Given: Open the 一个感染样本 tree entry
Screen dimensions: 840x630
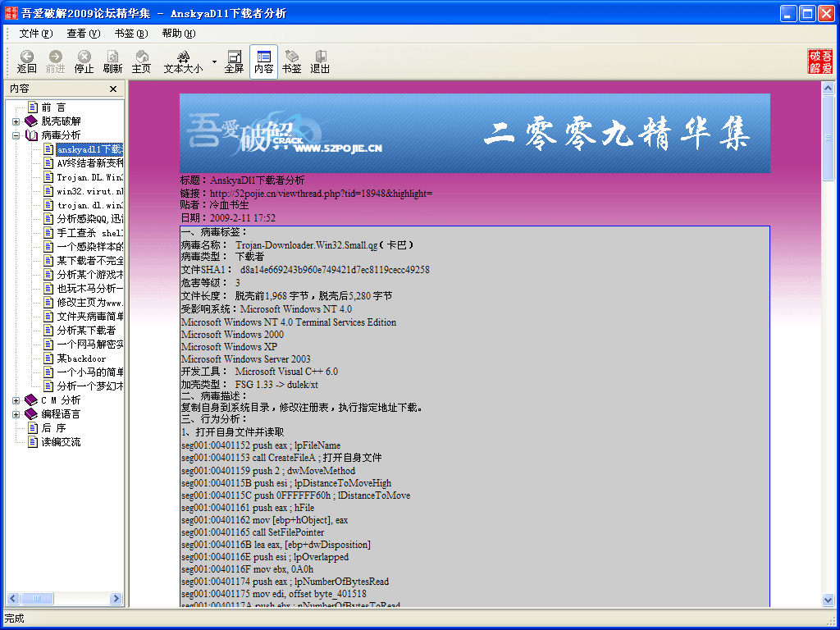Looking at the screenshot, I should (x=89, y=247).
